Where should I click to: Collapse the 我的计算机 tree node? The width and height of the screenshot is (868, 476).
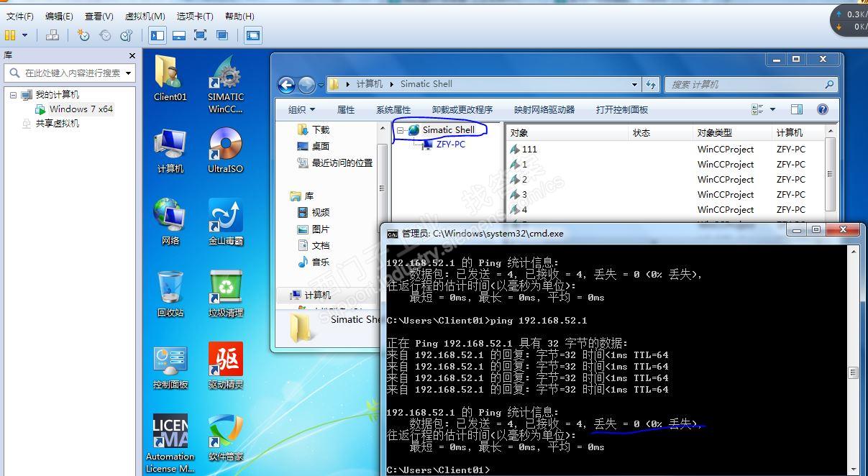click(13, 95)
